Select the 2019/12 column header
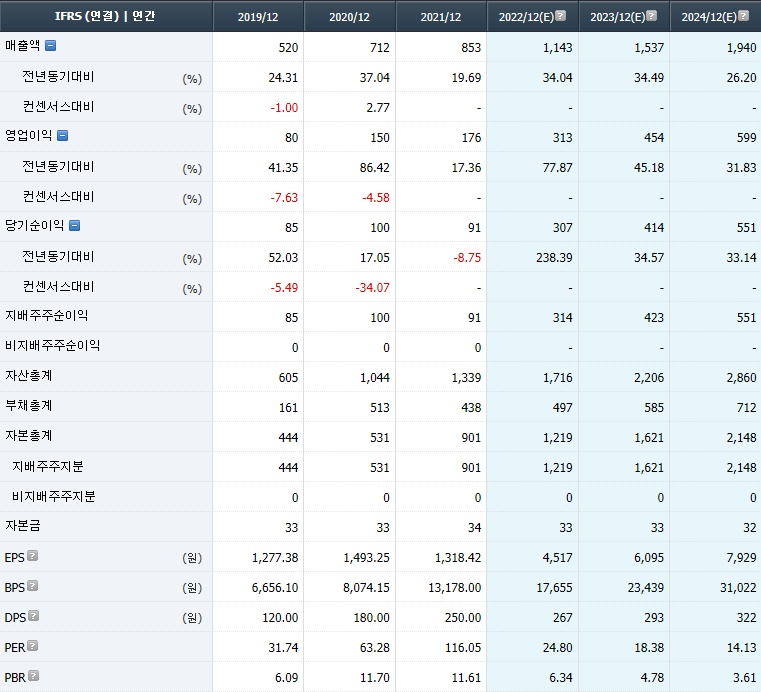 point(258,17)
